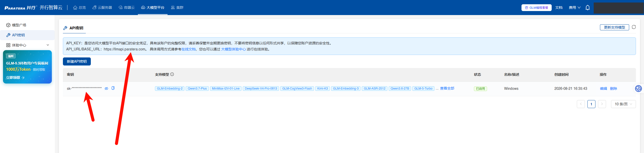This screenshot has width=644, height=153.
Task: Click the 2026-08-21 16:35:43 creation time
Action: [571, 89]
